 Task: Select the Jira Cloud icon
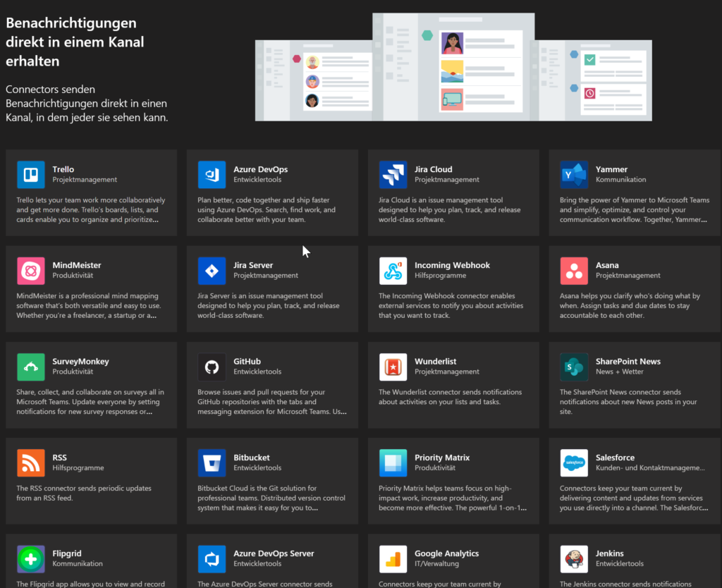393,175
